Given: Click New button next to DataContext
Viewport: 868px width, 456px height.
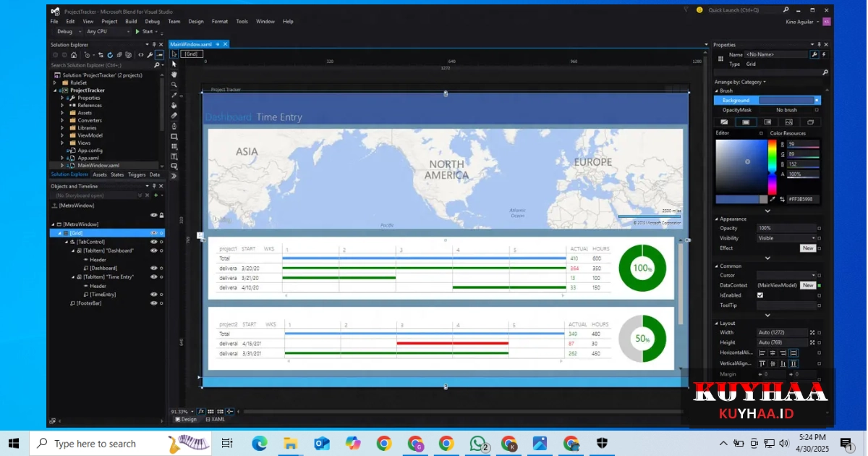Looking at the screenshot, I should coord(808,285).
